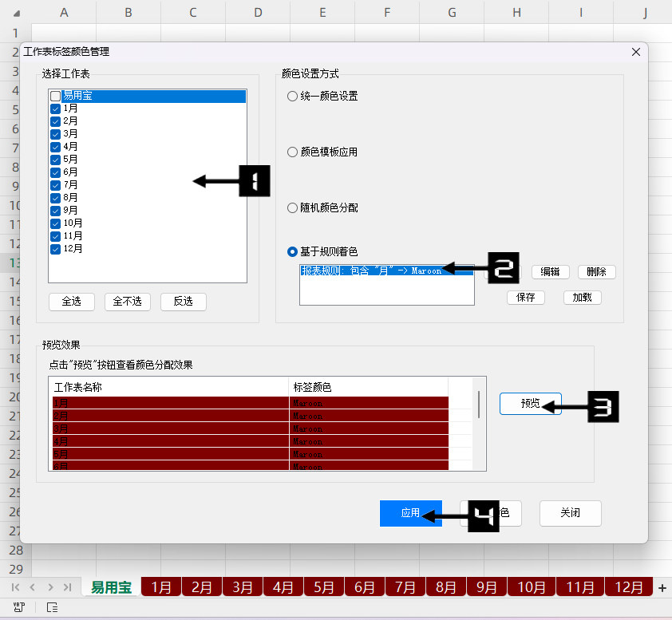Close the 工作表标签颜色管理 dialog with X

(x=636, y=52)
